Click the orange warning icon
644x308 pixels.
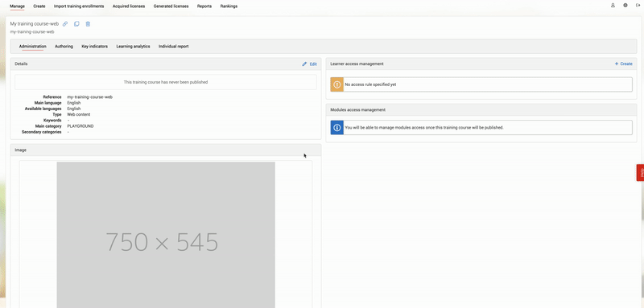tap(336, 84)
